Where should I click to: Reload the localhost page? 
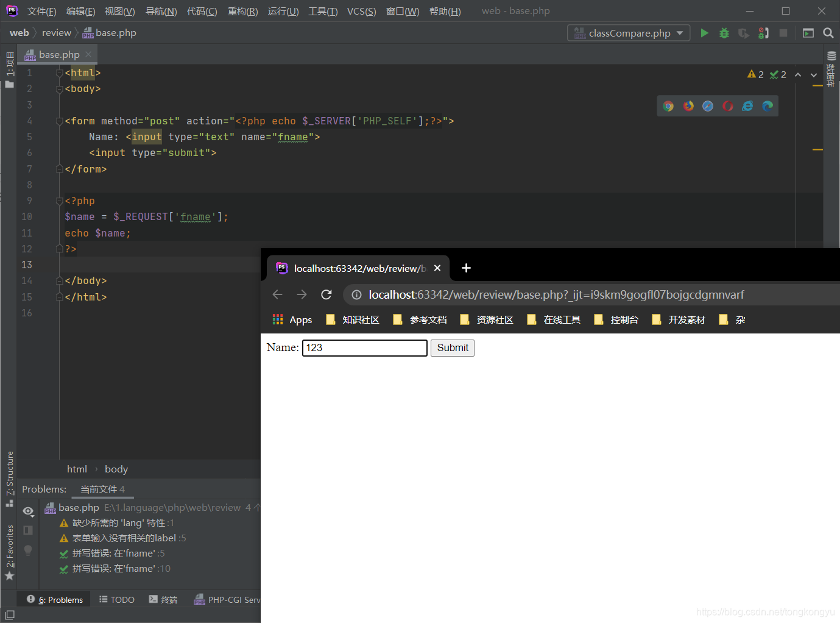326,294
